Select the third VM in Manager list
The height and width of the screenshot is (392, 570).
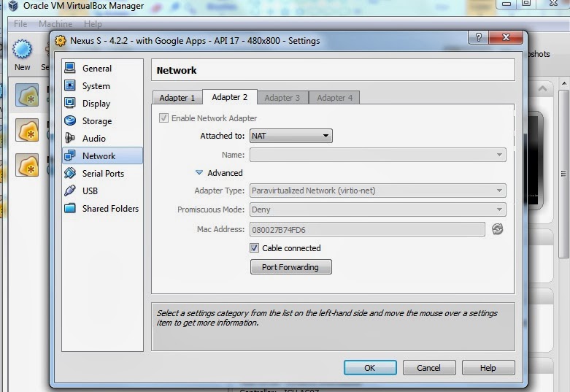click(x=27, y=164)
